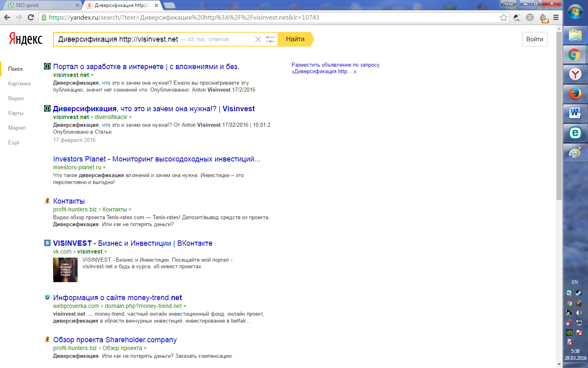Click the Яндекс logo

pos(26,39)
